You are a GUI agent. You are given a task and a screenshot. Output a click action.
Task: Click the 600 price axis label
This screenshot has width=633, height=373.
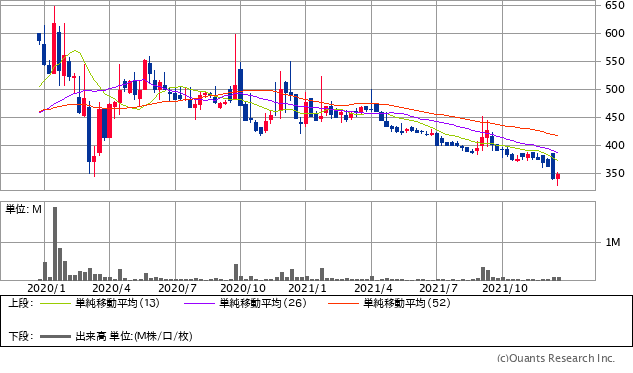614,34
